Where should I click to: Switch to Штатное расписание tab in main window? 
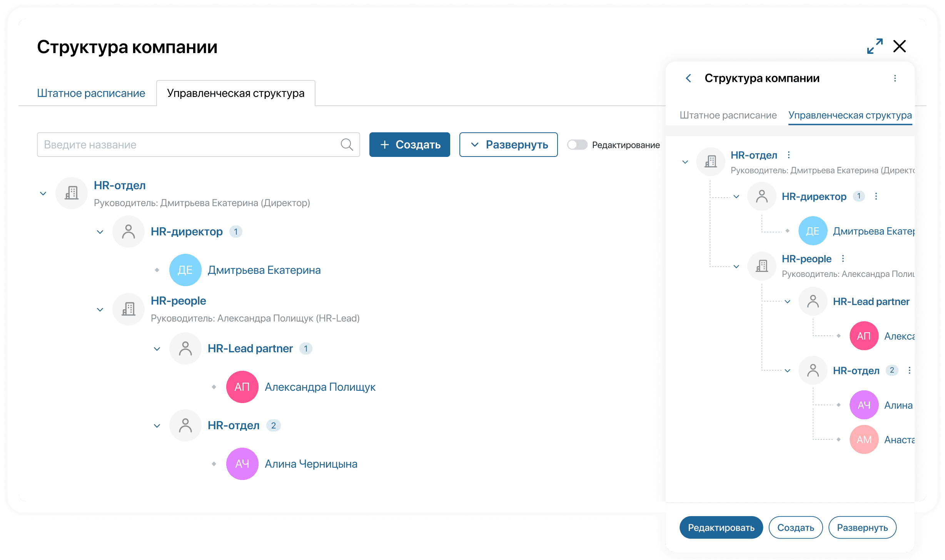(91, 93)
